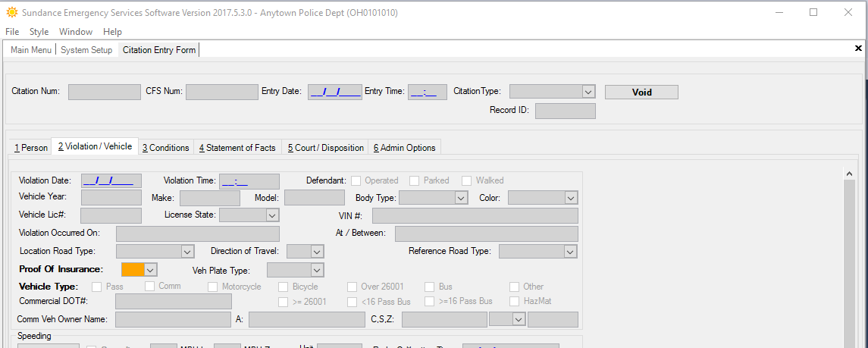Switch to the Main Menu tab
Screen dimensions: 868x348
31,50
